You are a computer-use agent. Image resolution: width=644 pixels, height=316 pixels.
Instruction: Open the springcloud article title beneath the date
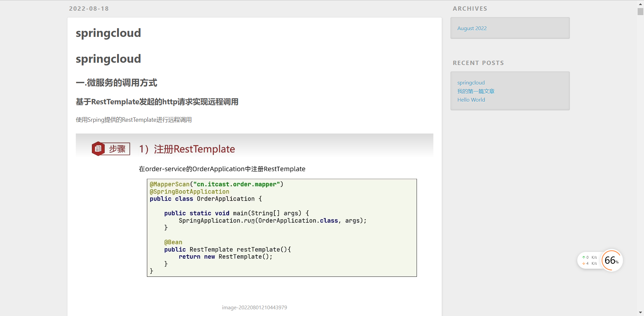point(108,33)
